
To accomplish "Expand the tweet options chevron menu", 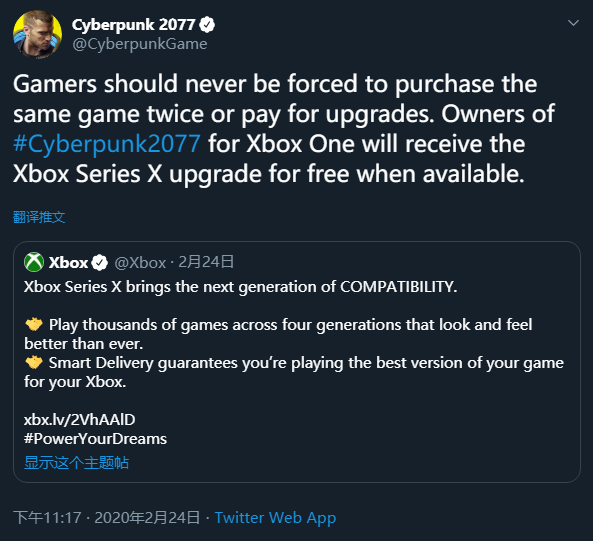I will pyautogui.click(x=573, y=23).
